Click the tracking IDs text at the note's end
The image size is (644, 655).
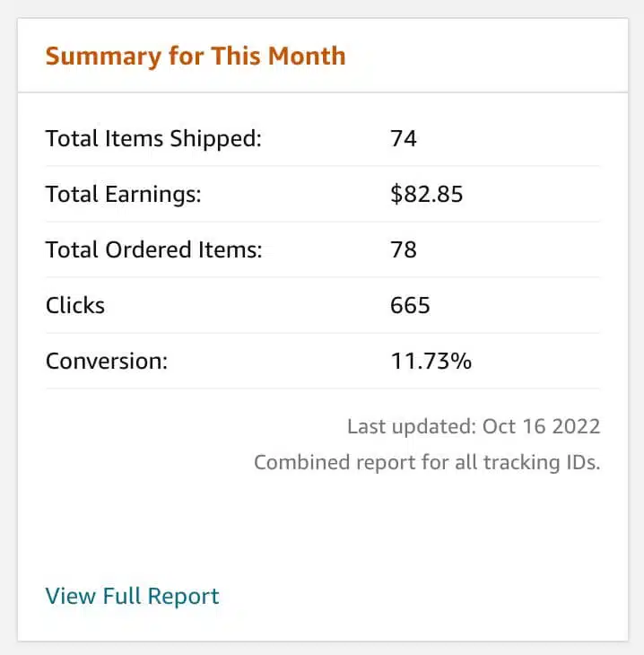point(542,462)
